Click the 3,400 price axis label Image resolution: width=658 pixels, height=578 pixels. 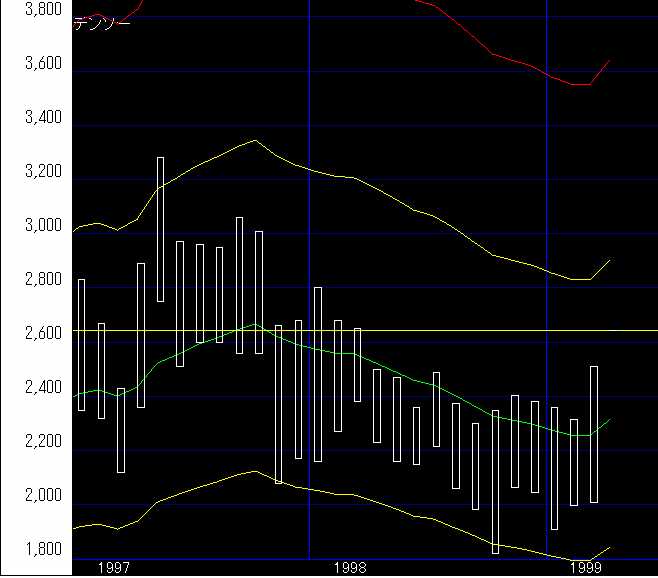(42, 118)
